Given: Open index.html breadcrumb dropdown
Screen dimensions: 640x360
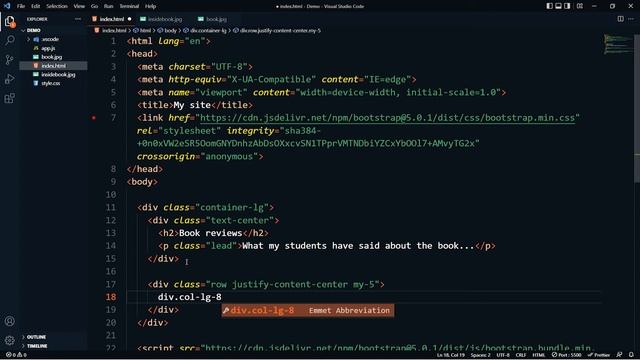Looking at the screenshot, I should (x=111, y=30).
